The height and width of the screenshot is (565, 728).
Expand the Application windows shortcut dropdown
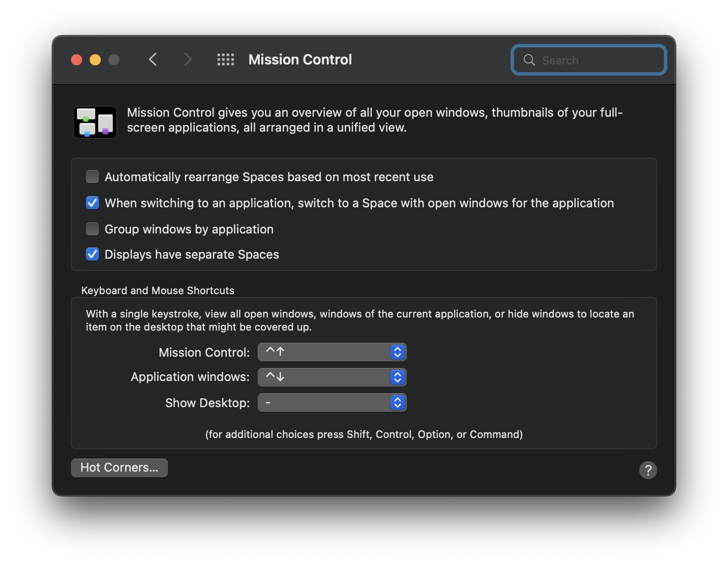click(x=332, y=377)
